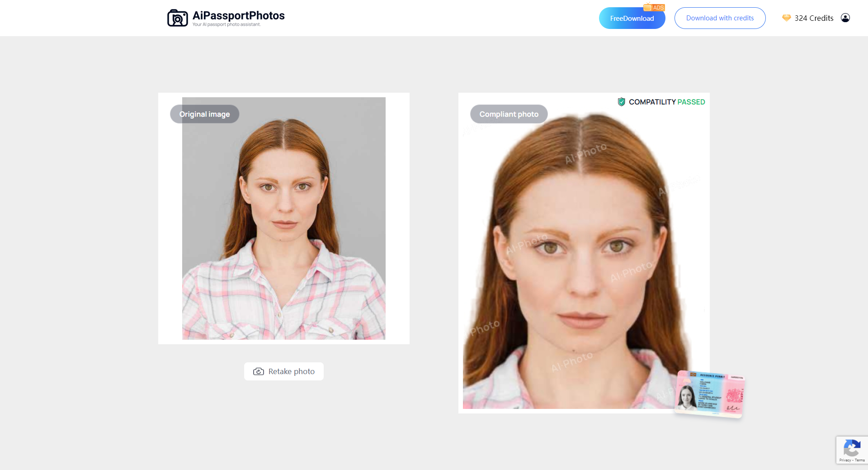Click the Original image label pill
Image resolution: width=868 pixels, height=470 pixels.
click(x=204, y=114)
